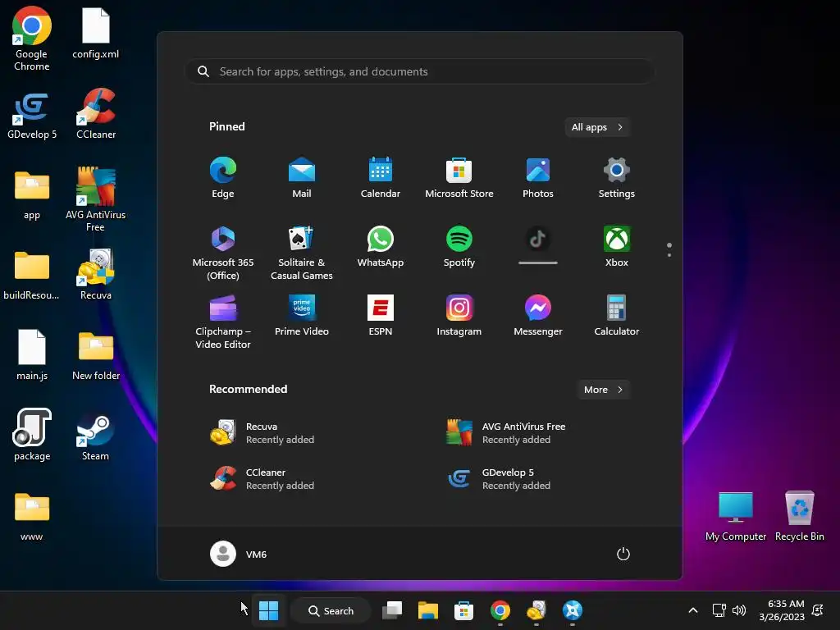Open Solitaire & Casual Games
The image size is (840, 630).
pyautogui.click(x=302, y=253)
